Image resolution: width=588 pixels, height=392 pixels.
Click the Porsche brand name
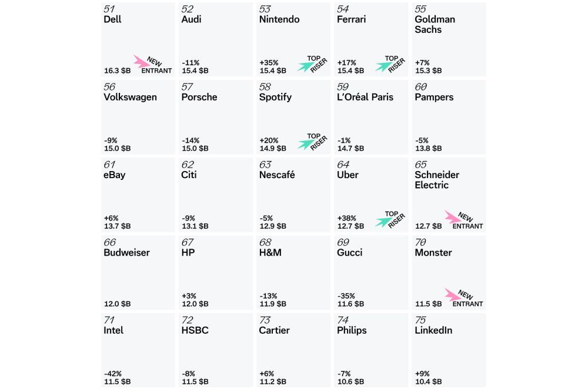point(199,97)
